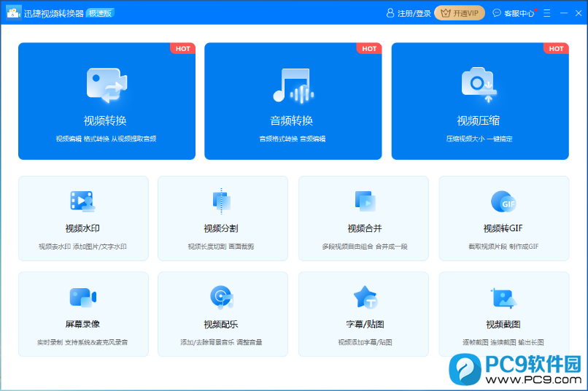Open the 字幕/贴图 star icon
The image size is (588, 391).
(x=365, y=297)
